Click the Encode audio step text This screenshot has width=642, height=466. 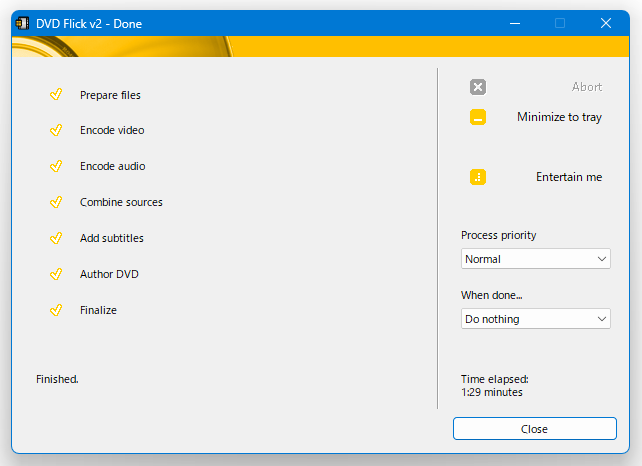113,166
